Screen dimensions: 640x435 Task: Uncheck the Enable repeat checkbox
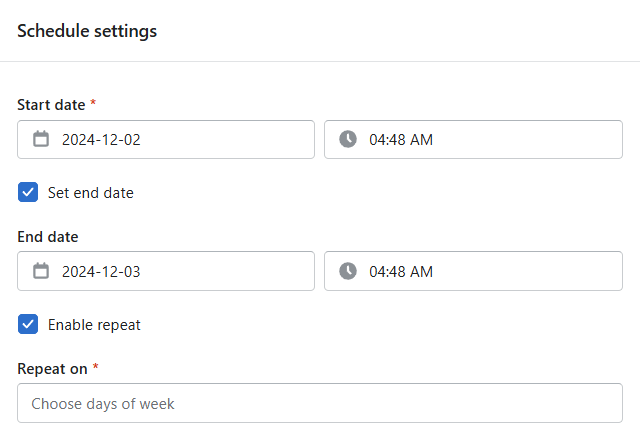(x=28, y=324)
